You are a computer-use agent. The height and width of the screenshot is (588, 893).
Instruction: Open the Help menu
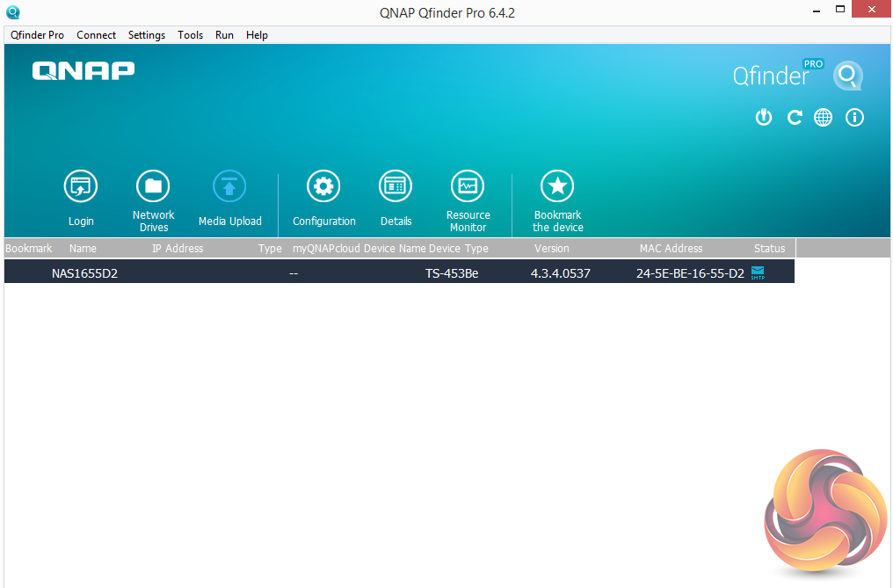257,35
